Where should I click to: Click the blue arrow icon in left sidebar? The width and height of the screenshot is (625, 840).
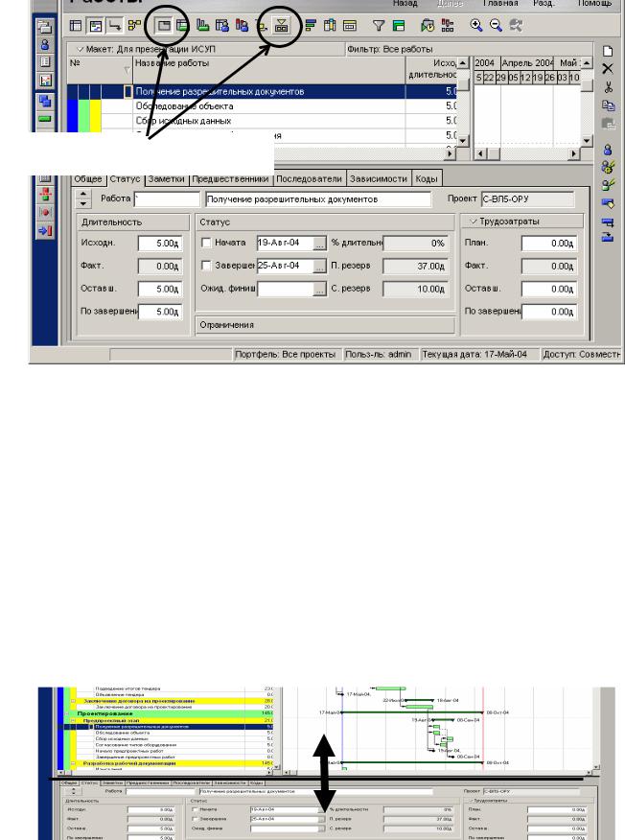coord(45,231)
